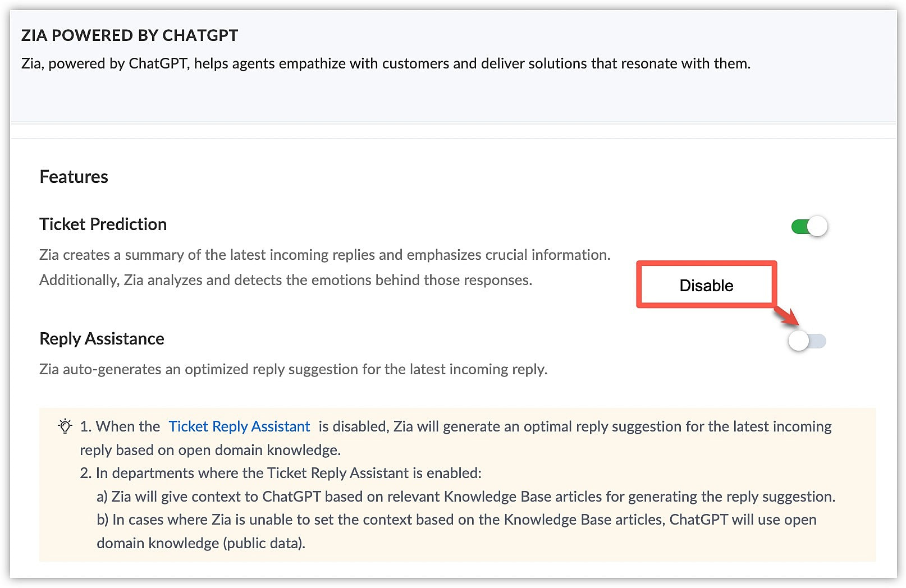Enable the Reply Assistance toggle switch
Image resolution: width=906 pixels, height=588 pixels.
click(807, 340)
